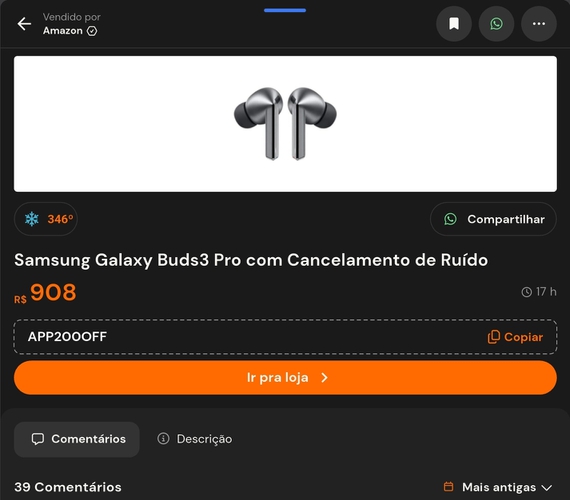Click the Ir pra loja button
Viewport: 570px width, 500px height.
point(285,378)
